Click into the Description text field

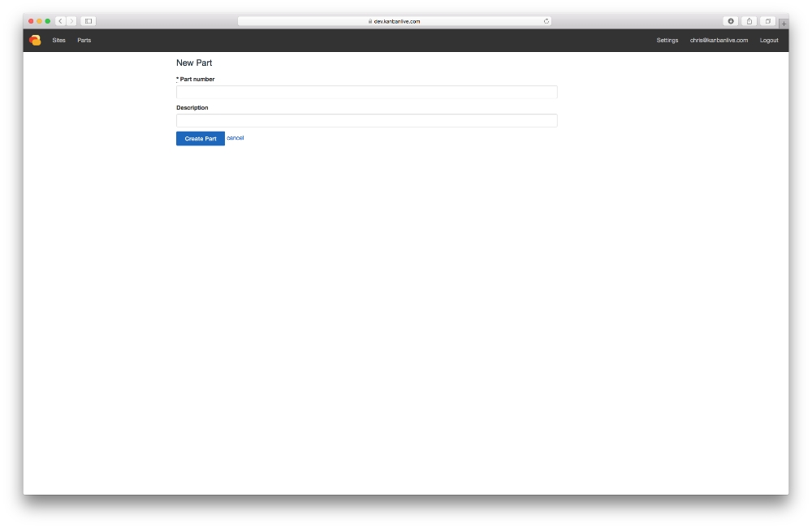366,121
